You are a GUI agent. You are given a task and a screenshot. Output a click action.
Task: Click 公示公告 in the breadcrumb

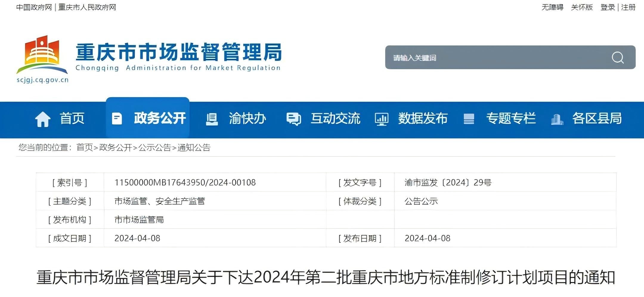click(154, 148)
